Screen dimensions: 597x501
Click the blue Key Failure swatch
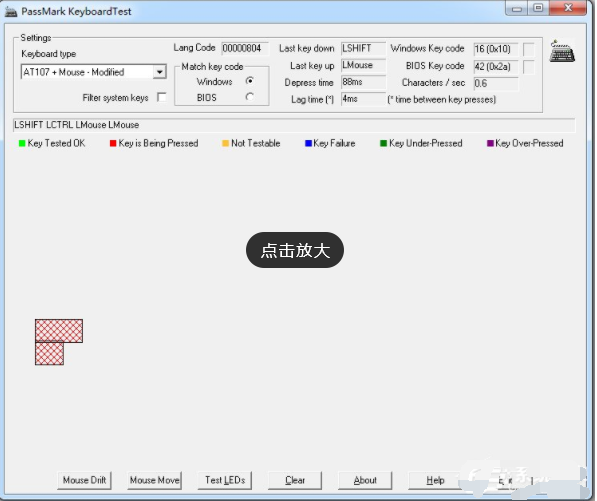click(x=308, y=143)
